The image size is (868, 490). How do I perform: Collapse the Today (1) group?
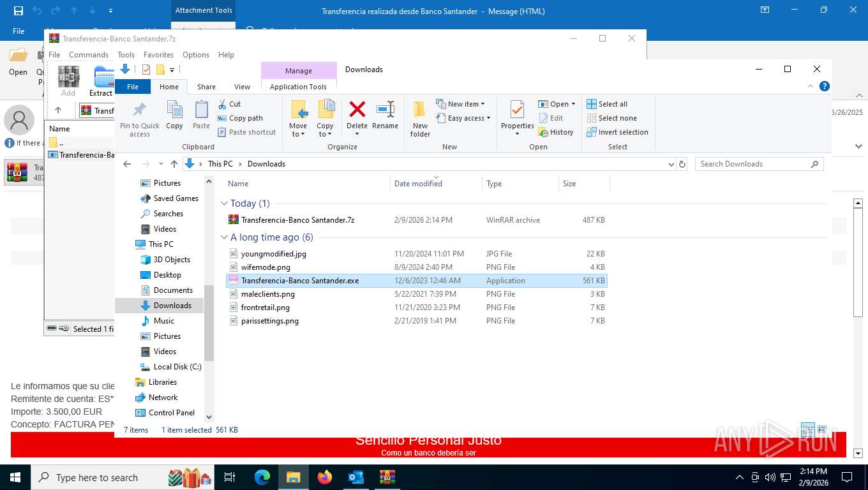pos(224,204)
